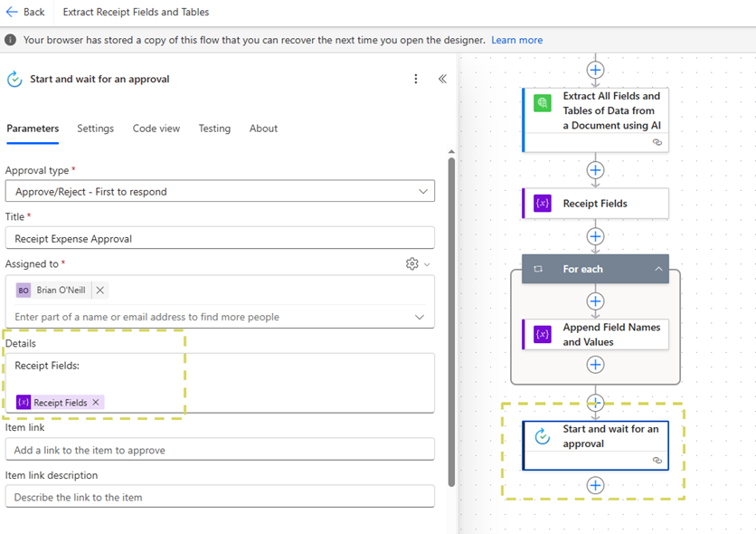Click the purple variable icon on Receipt Fields
Image resolution: width=756 pixels, height=534 pixels.
[541, 204]
